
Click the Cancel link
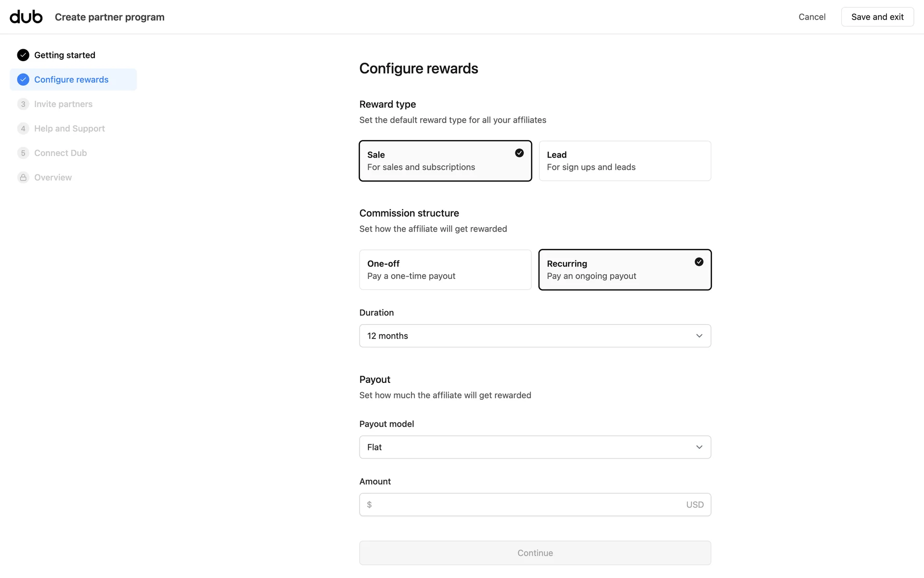(x=812, y=17)
